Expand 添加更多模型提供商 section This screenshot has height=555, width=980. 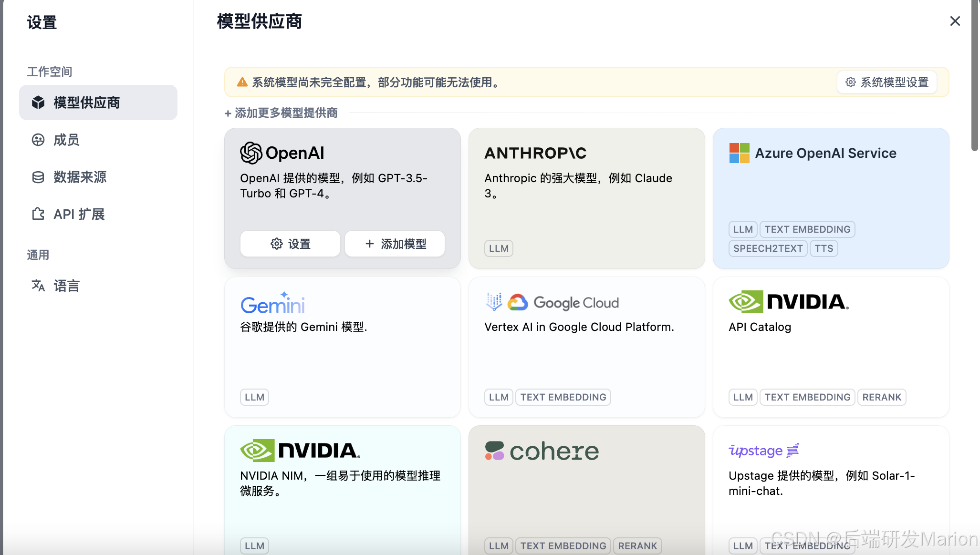[x=281, y=113]
